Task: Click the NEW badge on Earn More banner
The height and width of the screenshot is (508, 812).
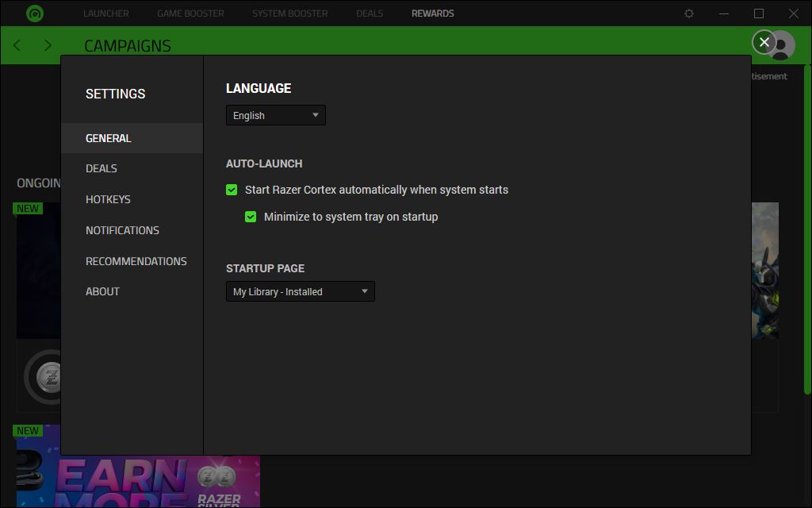Action: click(28, 431)
